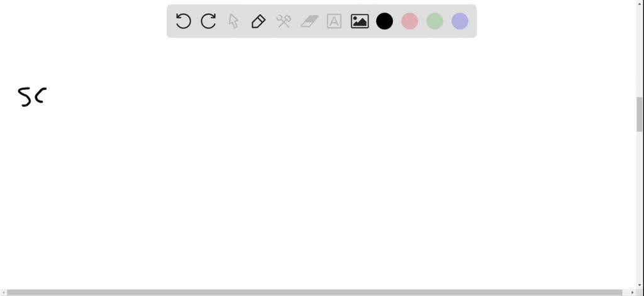The width and height of the screenshot is (644, 296).
Task: Switch ink to the green color
Action: 435,21
